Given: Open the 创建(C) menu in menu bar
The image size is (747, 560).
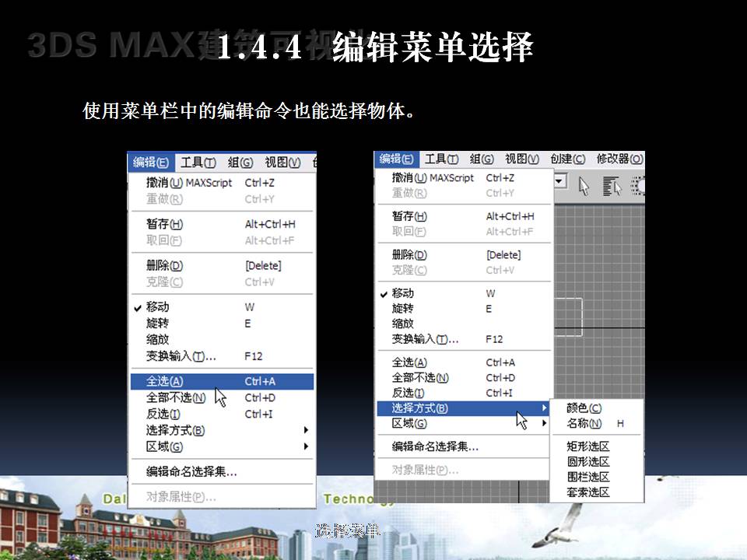Looking at the screenshot, I should [567, 159].
